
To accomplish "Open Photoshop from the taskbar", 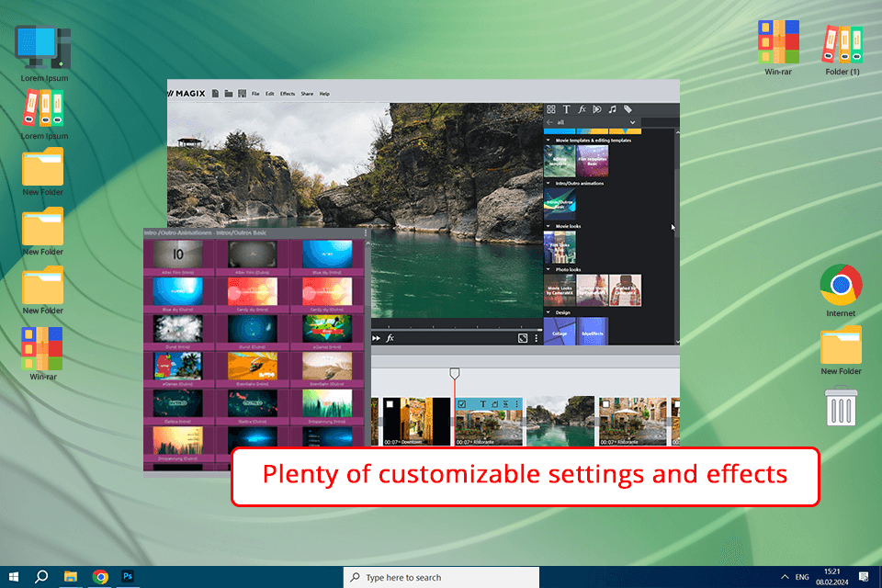I will pyautogui.click(x=128, y=577).
